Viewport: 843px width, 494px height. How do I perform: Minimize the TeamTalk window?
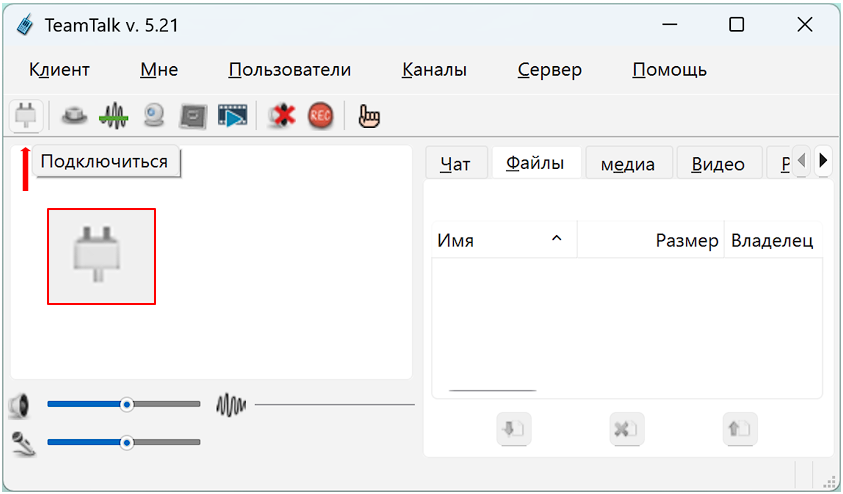tap(669, 25)
